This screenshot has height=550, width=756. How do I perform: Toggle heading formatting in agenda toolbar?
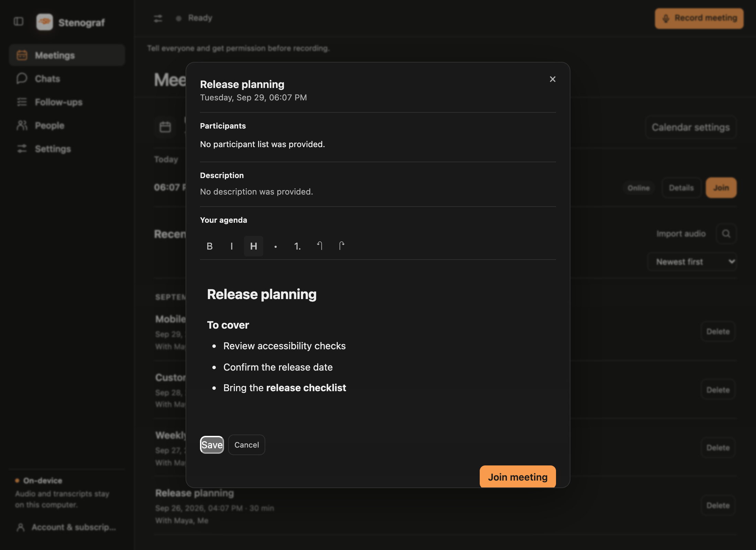pyautogui.click(x=254, y=246)
